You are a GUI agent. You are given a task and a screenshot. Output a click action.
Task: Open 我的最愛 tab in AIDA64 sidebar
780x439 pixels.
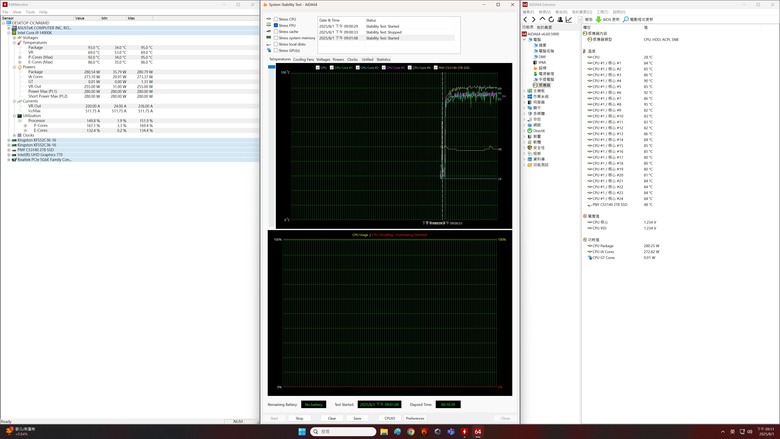544,27
